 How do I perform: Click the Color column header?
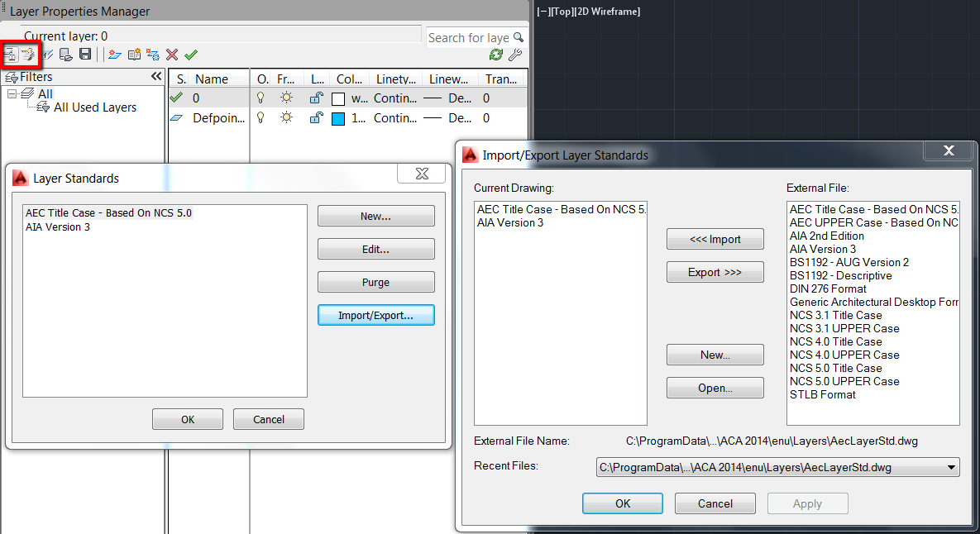click(x=349, y=79)
